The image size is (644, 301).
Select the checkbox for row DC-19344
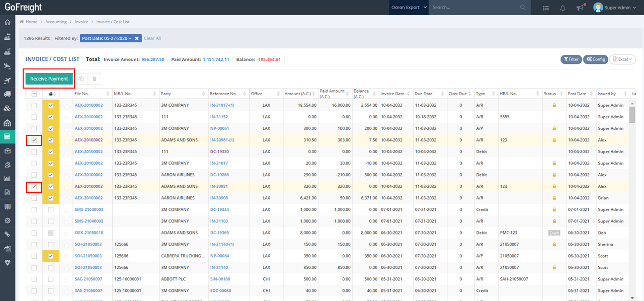34,209
